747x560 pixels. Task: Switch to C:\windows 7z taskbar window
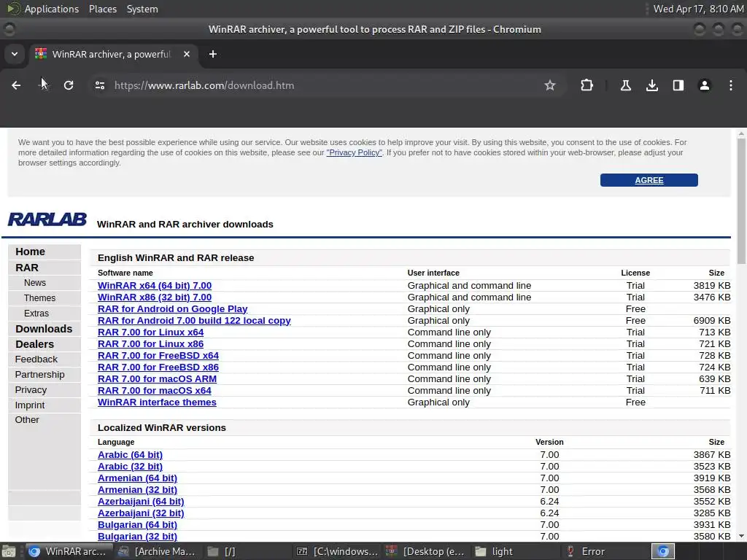tap(336, 551)
